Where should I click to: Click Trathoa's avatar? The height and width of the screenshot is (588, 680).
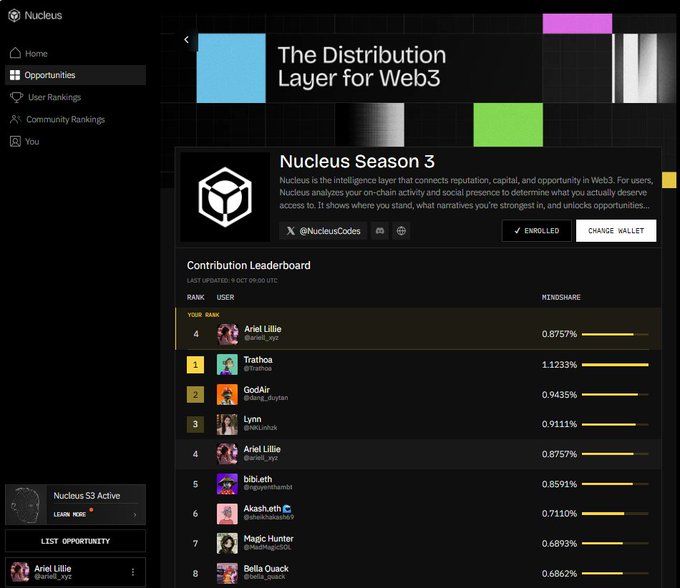click(227, 365)
